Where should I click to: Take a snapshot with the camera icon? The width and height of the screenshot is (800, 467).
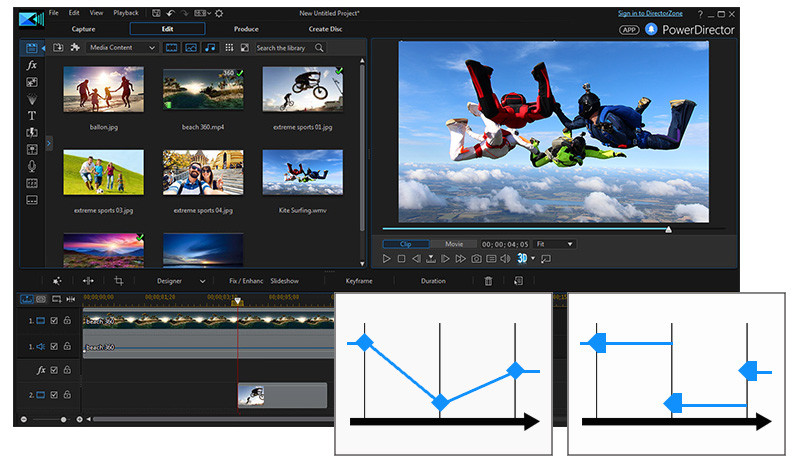click(476, 258)
